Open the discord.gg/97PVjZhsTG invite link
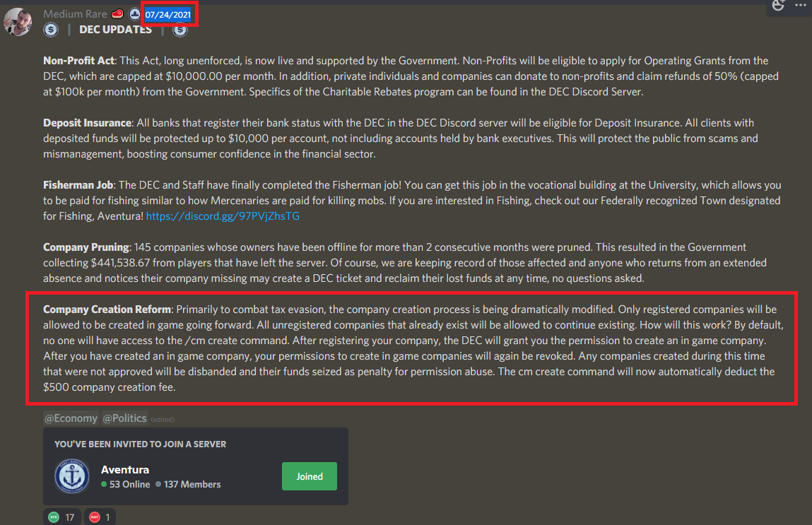Screen dimensions: 812x525 223,216
